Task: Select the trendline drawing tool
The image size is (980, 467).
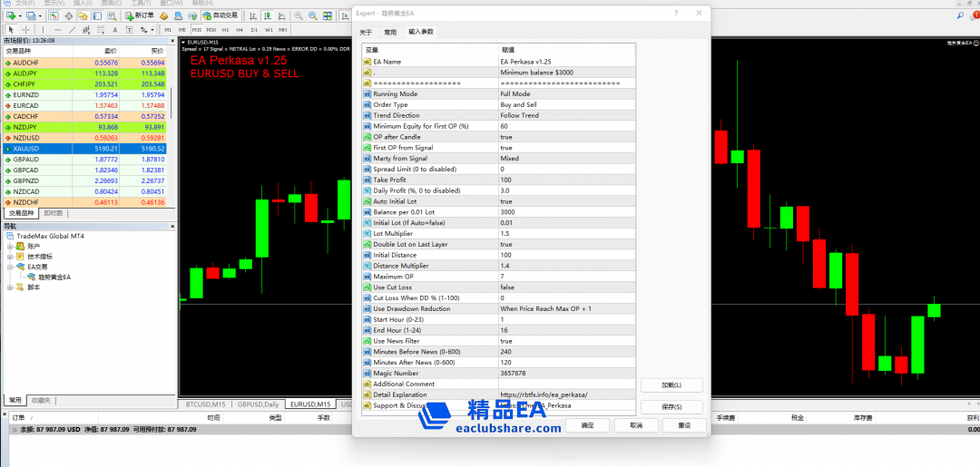Action: coord(72,30)
